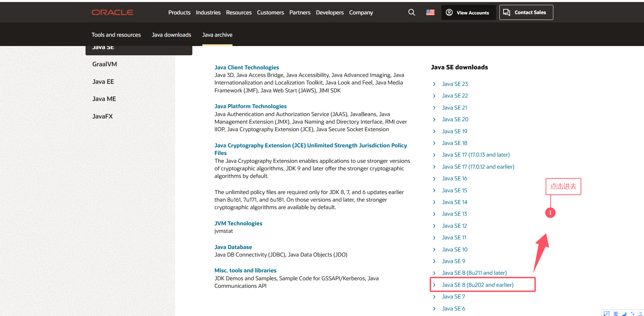Viewport: 644px width, 316px height.
Task: Click the Oracle logo
Action: coord(112,12)
